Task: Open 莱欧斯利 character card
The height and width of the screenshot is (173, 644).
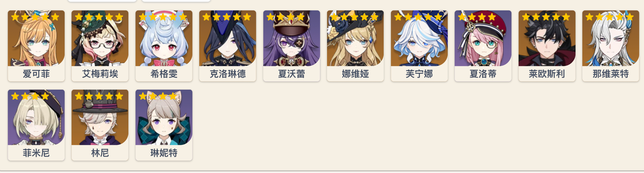Action: tap(547, 46)
